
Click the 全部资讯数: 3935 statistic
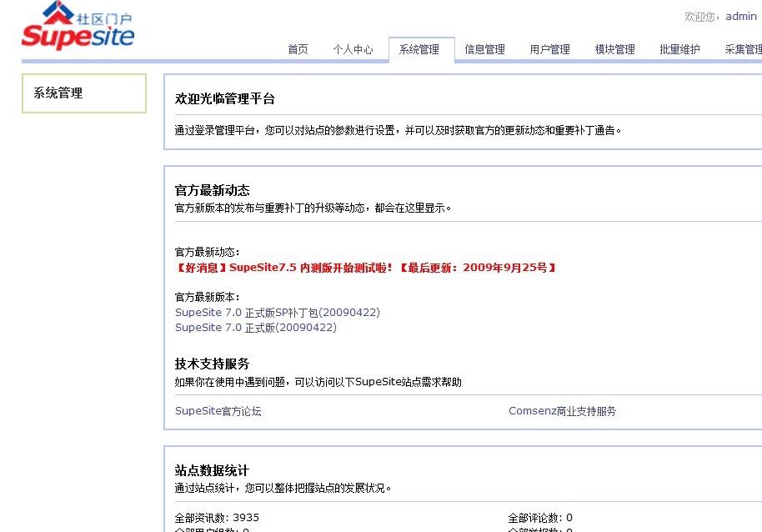(217, 518)
